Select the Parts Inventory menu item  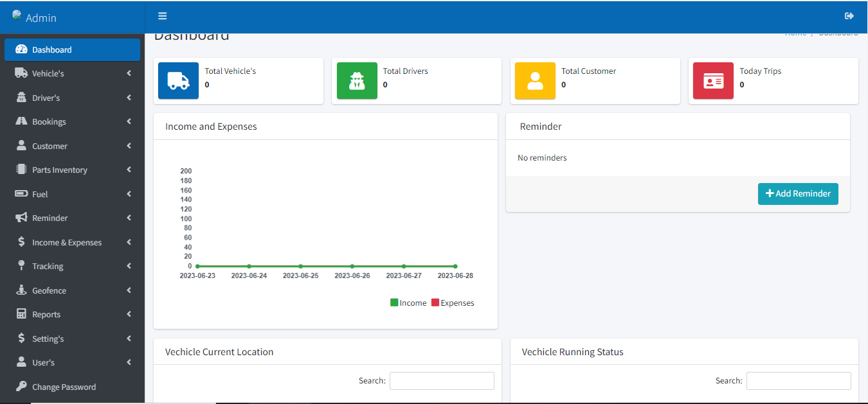pos(60,170)
